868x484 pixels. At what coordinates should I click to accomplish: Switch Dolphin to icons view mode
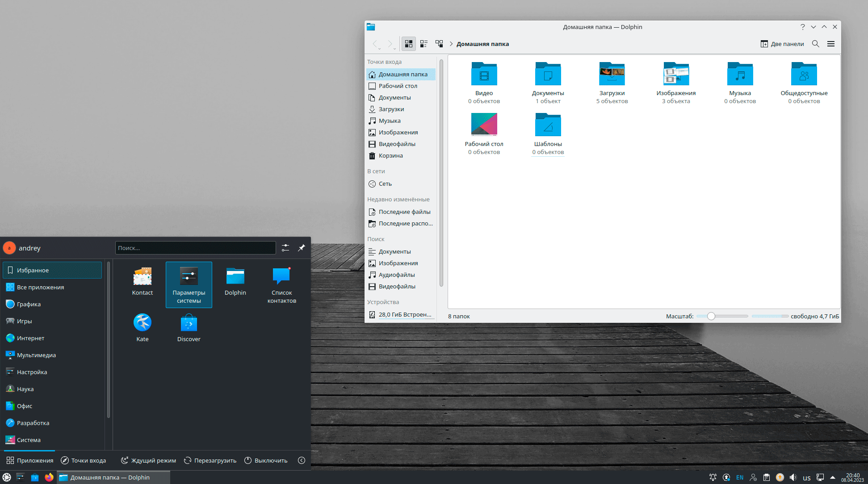tap(408, 44)
